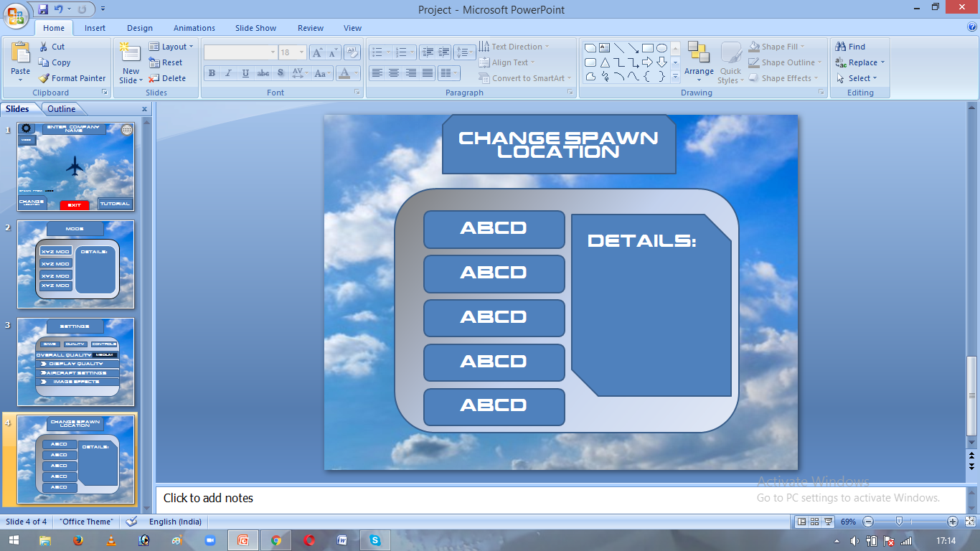
Task: Open Google Chrome from the taskbar
Action: coord(276,540)
